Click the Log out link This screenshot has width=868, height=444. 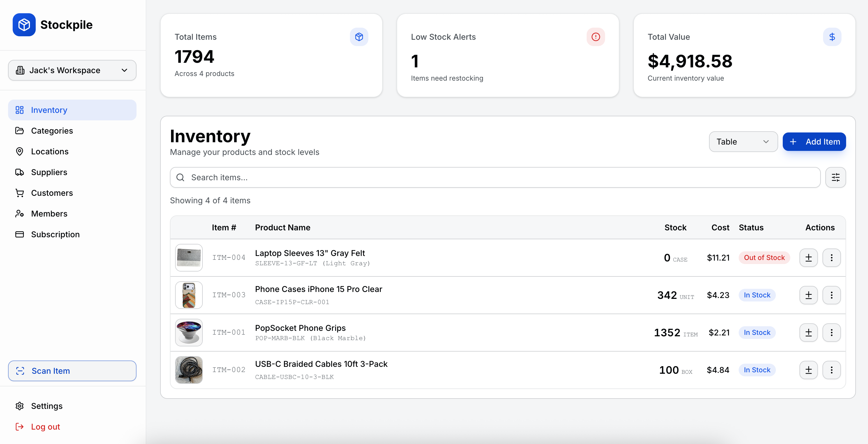coord(45,426)
